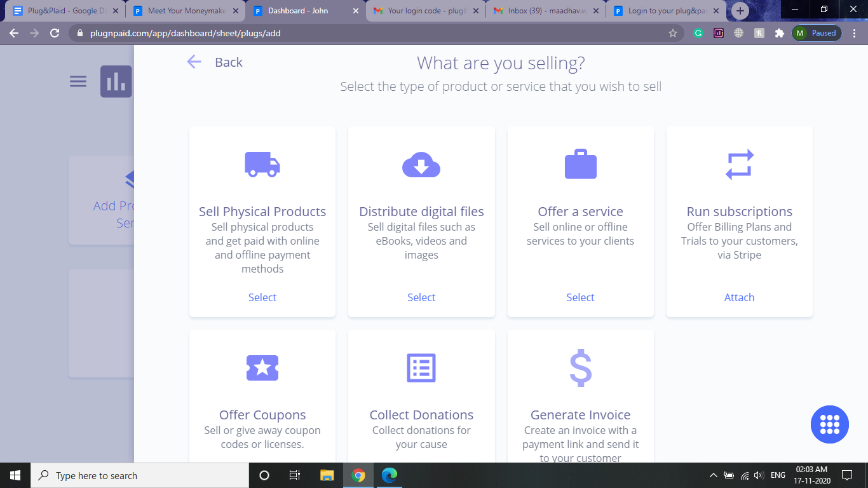Go back with the browser back arrow
This screenshot has height=488, width=868.
[x=14, y=33]
